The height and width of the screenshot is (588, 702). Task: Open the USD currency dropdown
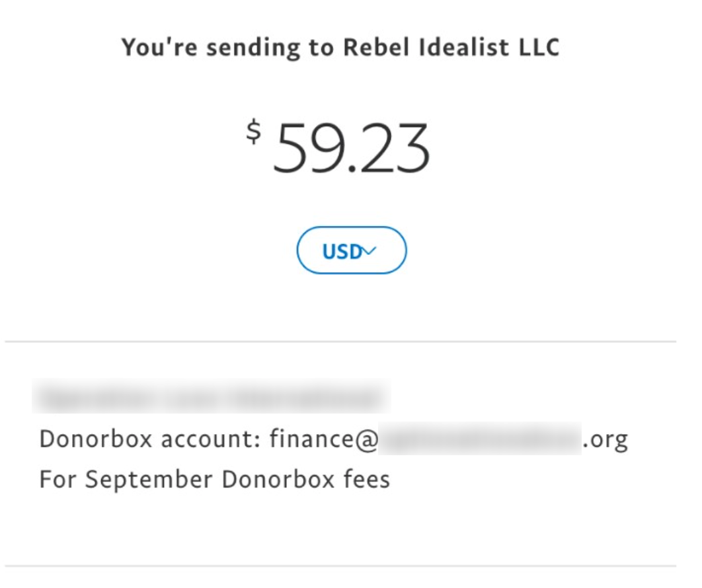click(351, 250)
